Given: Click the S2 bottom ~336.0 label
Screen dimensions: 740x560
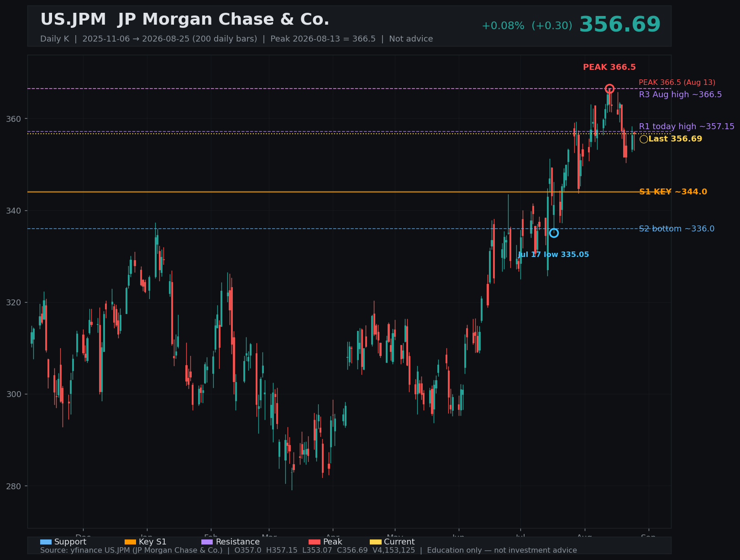Looking at the screenshot, I should [677, 229].
